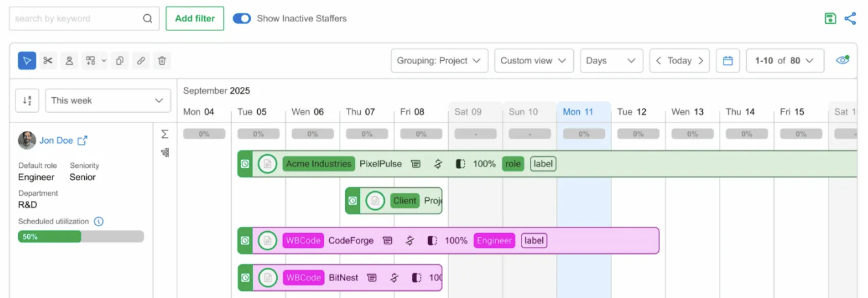This screenshot has width=868, height=298.
Task: Toggle Show Inactive Staffers switch
Action: 242,18
